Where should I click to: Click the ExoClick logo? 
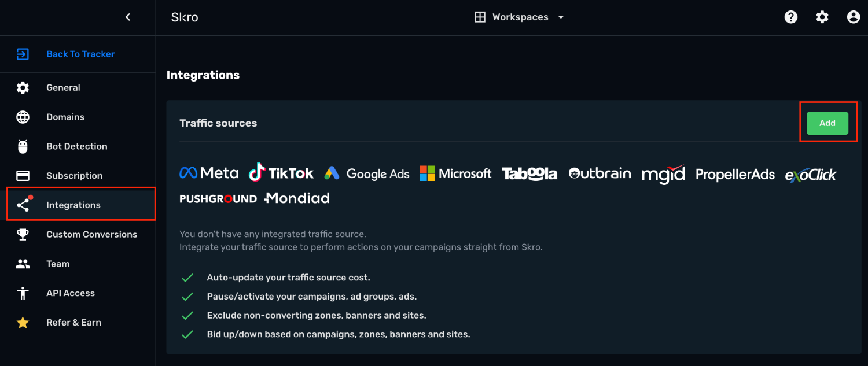pyautogui.click(x=811, y=175)
